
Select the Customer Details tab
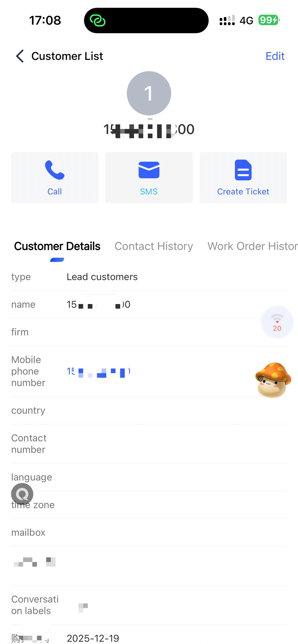click(x=57, y=246)
